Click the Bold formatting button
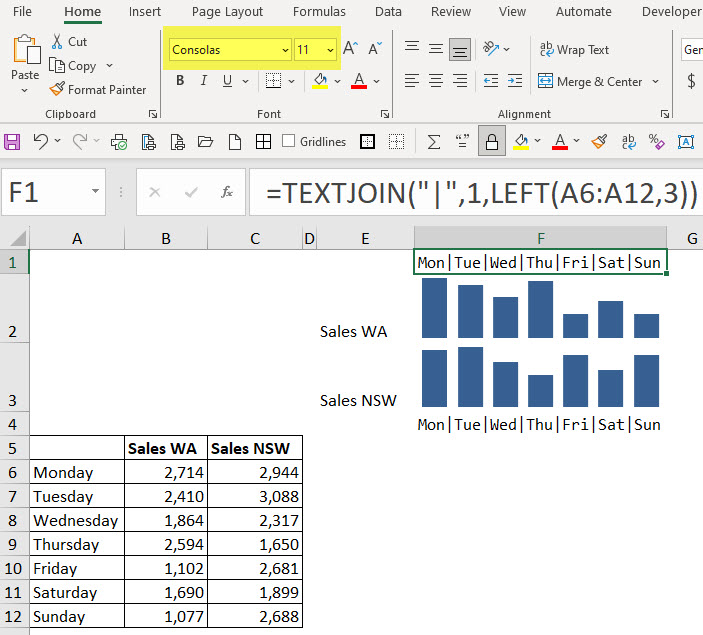The image size is (703, 635). click(180, 81)
